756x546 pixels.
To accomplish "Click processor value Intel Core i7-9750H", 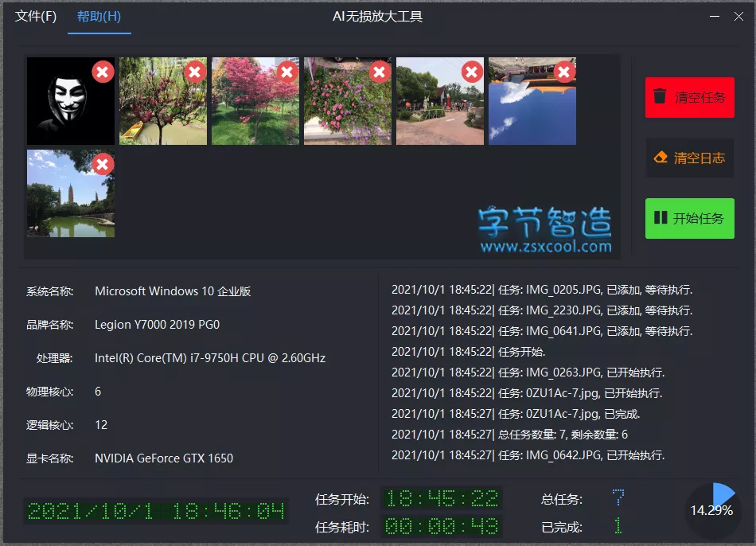I will pyautogui.click(x=210, y=358).
